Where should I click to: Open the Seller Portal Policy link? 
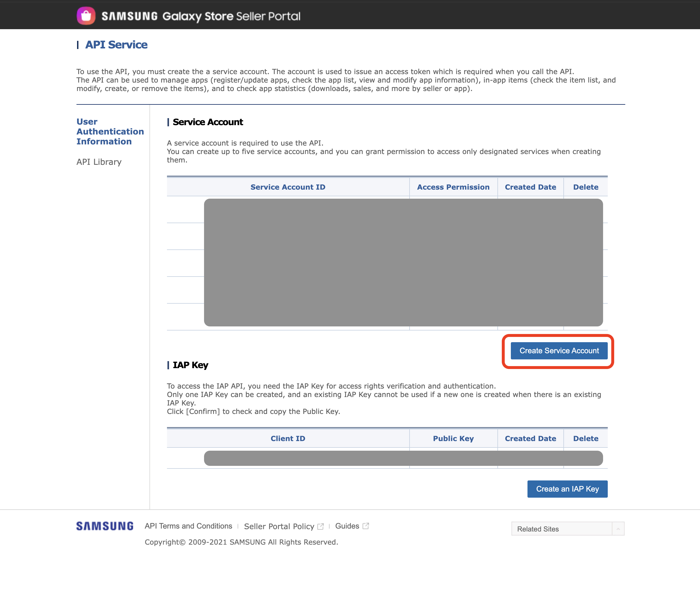tap(279, 527)
